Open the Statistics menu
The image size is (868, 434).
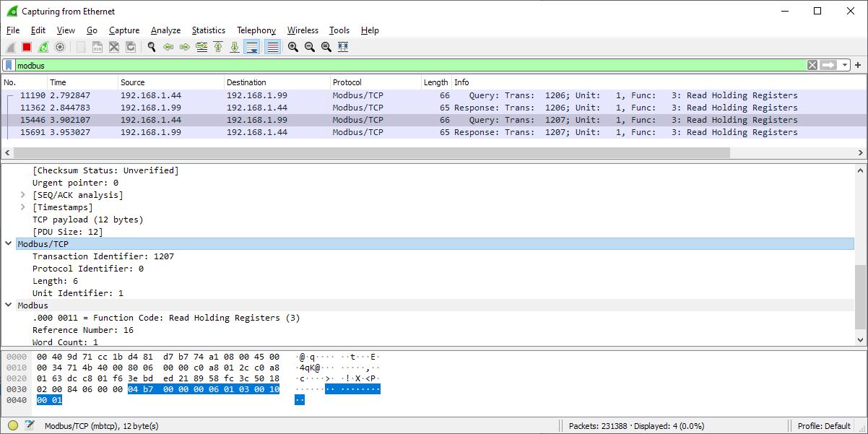(208, 30)
